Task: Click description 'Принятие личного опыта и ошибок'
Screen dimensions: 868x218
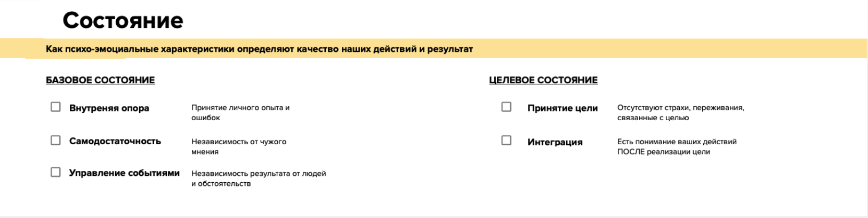Action: 240,112
